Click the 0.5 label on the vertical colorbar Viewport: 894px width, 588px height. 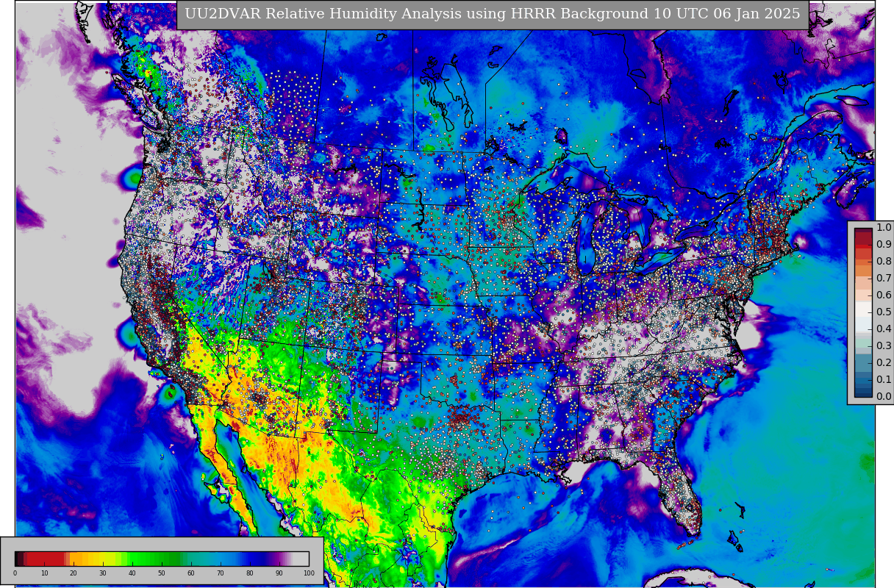(884, 312)
